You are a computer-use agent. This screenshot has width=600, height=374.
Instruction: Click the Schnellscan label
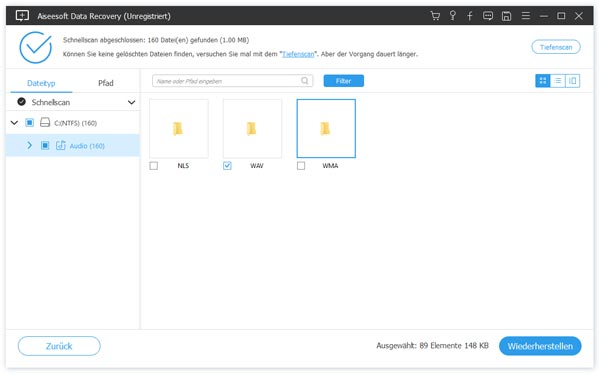(x=51, y=102)
